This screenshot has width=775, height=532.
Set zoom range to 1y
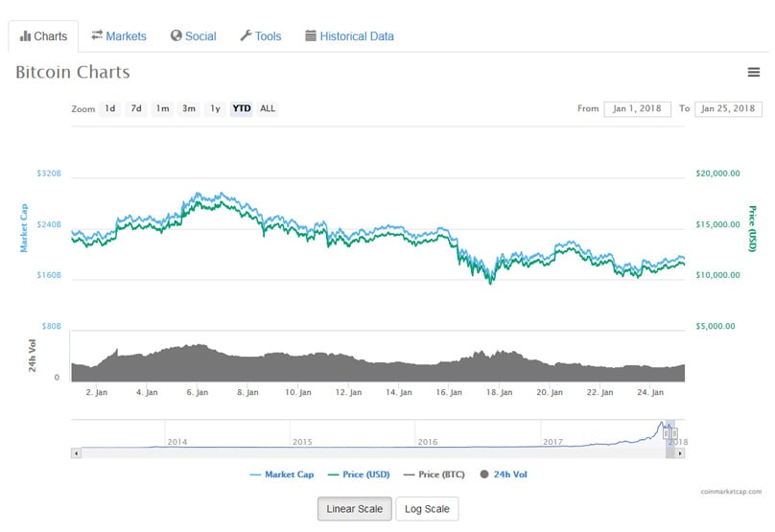215,108
